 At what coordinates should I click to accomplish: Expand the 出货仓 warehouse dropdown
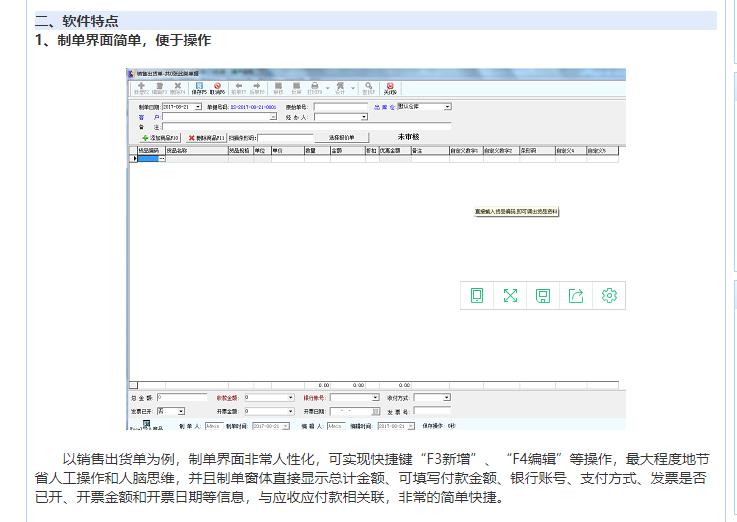click(447, 106)
